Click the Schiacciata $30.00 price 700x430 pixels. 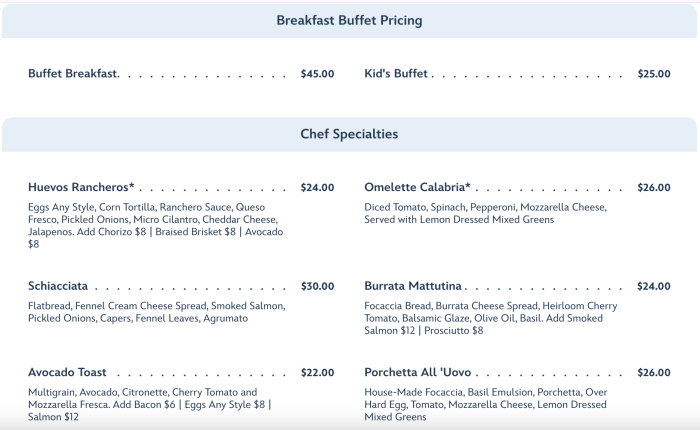317,286
